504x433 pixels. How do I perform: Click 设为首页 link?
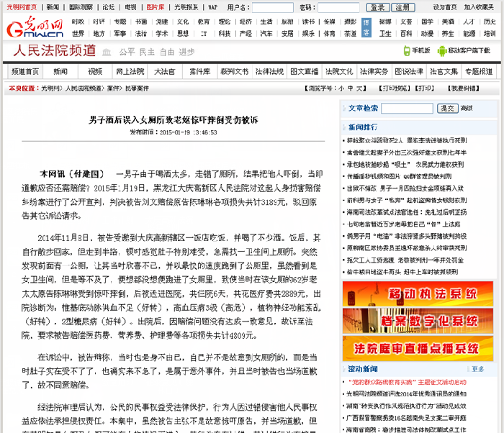click(445, 7)
